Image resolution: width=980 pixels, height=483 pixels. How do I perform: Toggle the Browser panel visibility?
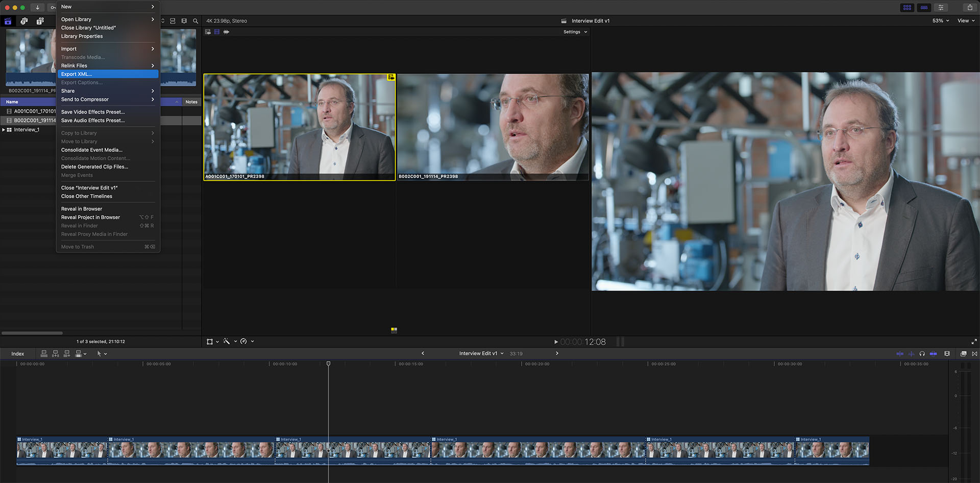[907, 7]
